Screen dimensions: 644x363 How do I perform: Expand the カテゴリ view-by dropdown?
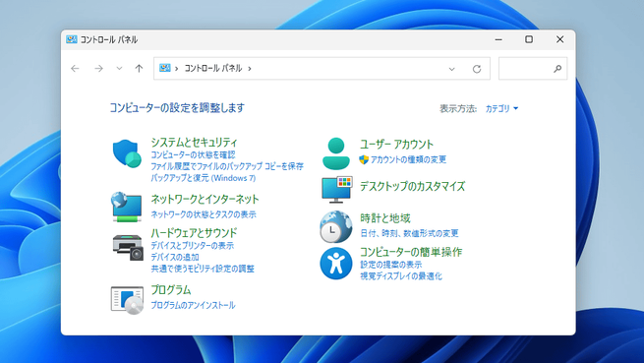pyautogui.click(x=501, y=108)
